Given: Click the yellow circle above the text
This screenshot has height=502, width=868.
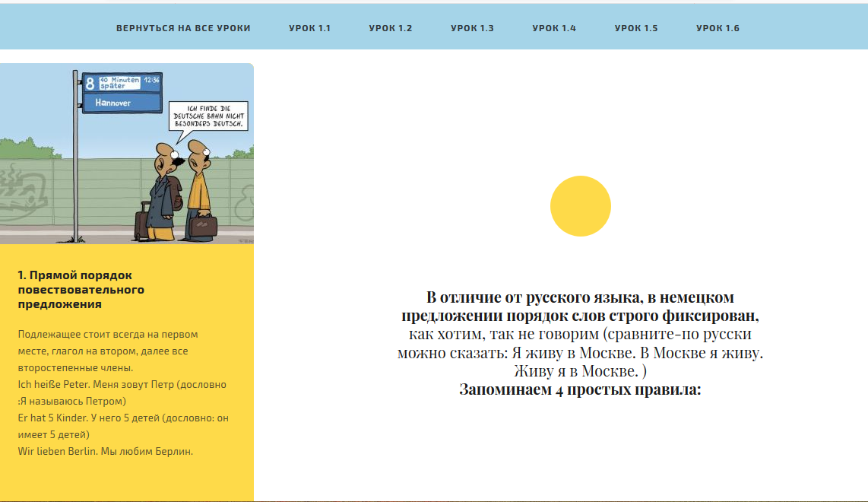Looking at the screenshot, I should [x=580, y=206].
